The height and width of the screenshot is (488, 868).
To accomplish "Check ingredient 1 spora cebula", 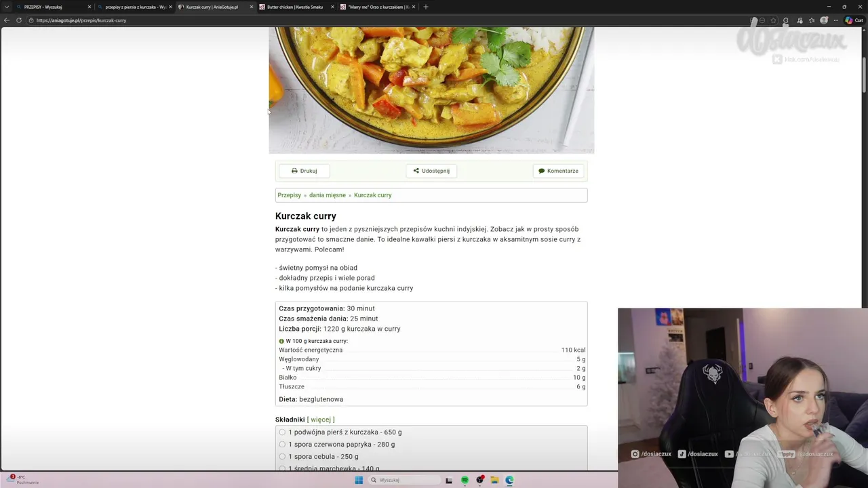I will [x=282, y=456].
